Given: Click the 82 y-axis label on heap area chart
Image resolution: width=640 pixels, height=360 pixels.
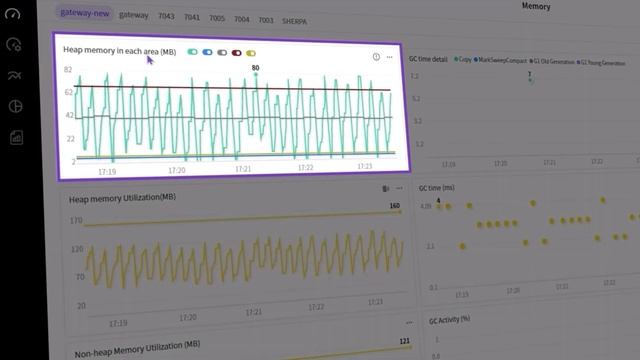Looking at the screenshot, I should pyautogui.click(x=68, y=69).
